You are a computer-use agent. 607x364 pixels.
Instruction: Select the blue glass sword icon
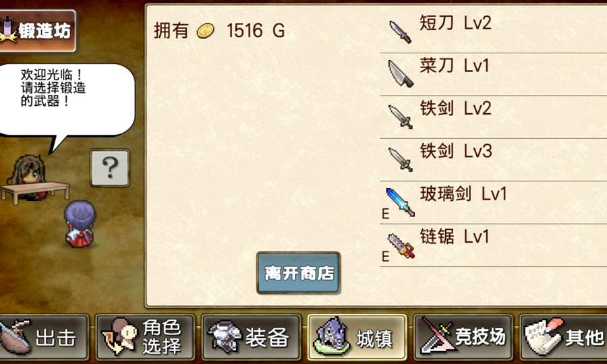[400, 202]
